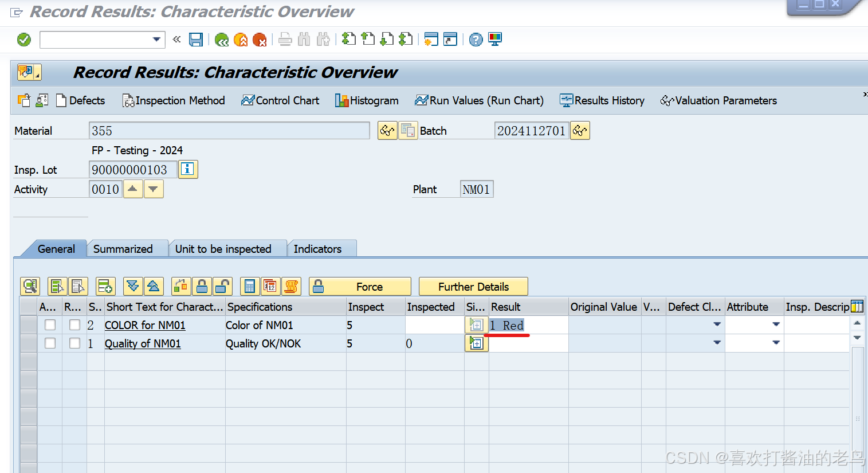Click the Further Details button
The image size is (868, 473).
pos(473,286)
